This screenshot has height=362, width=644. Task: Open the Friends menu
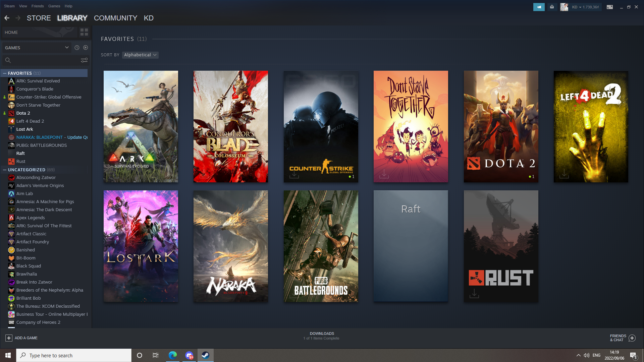pos(38,6)
